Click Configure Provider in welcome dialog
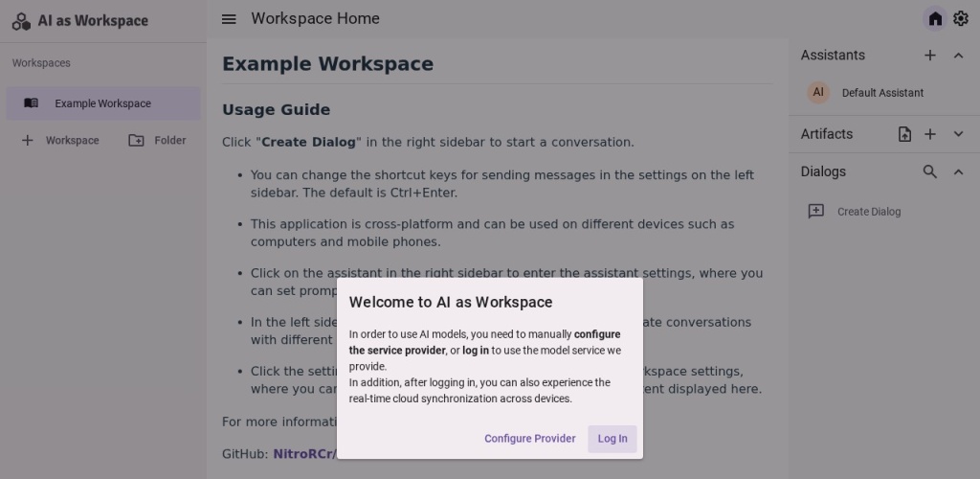This screenshot has width=980, height=479. [x=530, y=439]
